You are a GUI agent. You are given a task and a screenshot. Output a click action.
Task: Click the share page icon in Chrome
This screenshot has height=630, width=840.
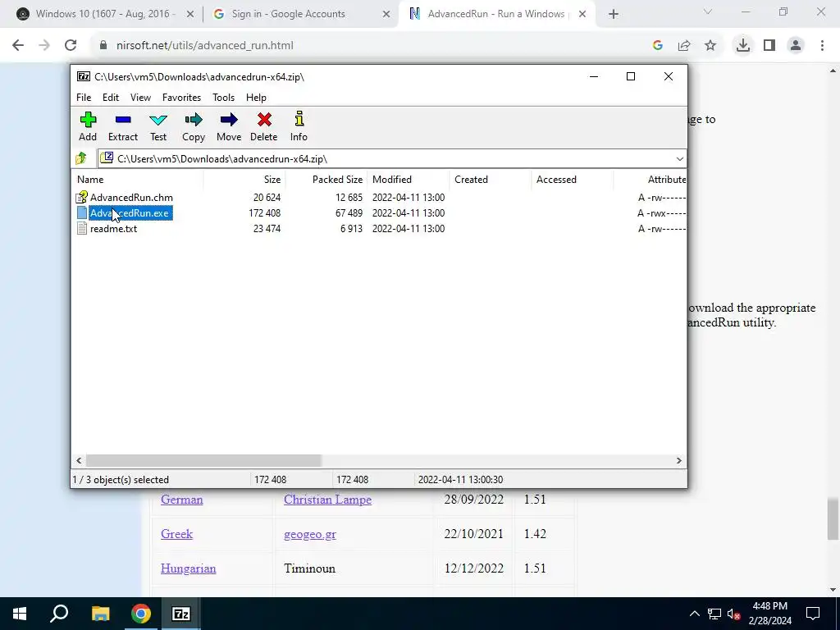[x=684, y=46]
